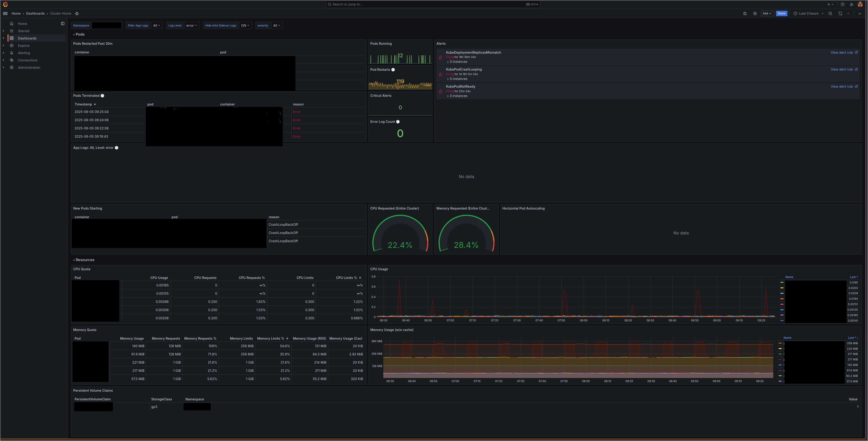Open the Filter App Logs All dropdown
868x441 pixels.
coord(157,26)
